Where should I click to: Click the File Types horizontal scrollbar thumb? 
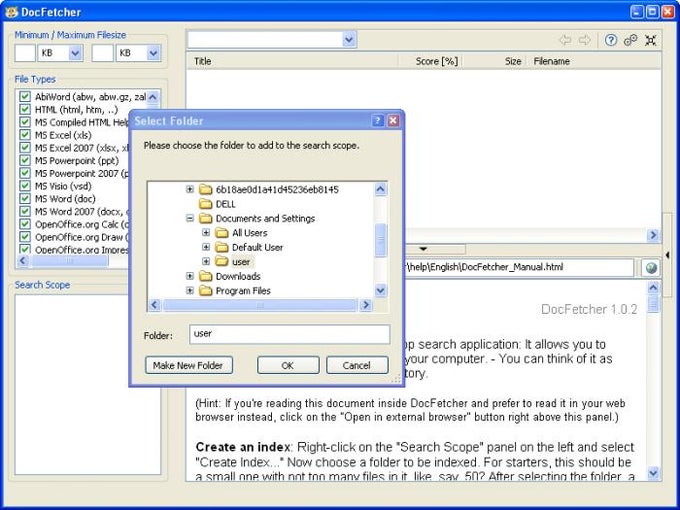pyautogui.click(x=69, y=261)
